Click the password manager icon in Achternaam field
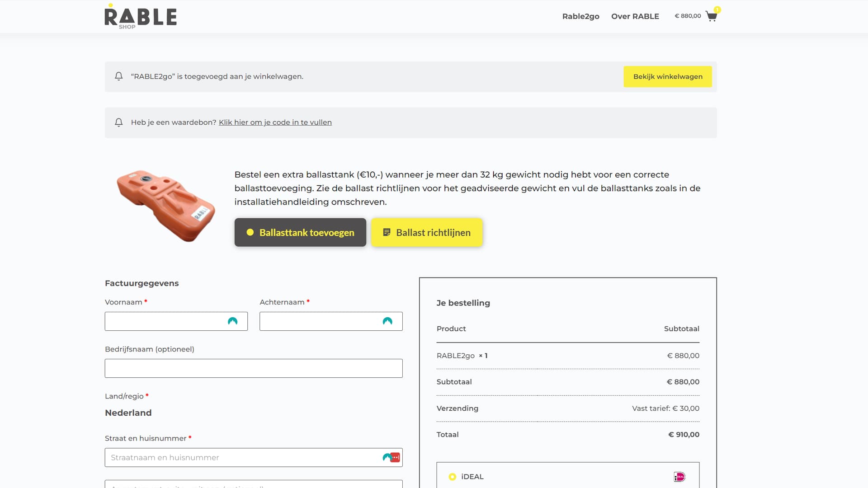Viewport: 868px width, 488px height. click(x=387, y=321)
